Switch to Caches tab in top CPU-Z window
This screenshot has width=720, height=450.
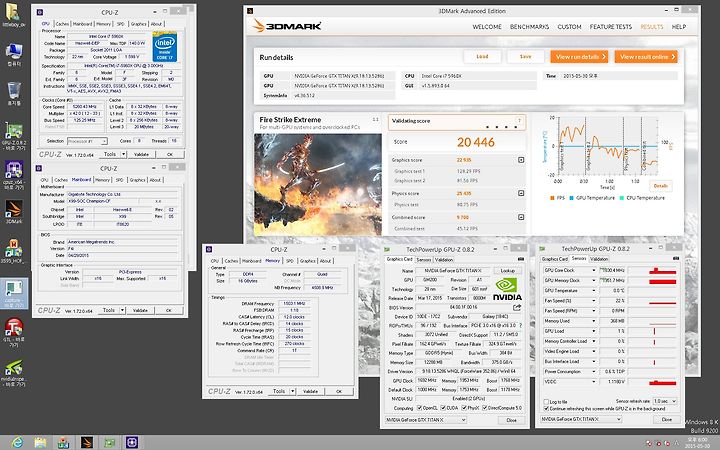[62, 24]
